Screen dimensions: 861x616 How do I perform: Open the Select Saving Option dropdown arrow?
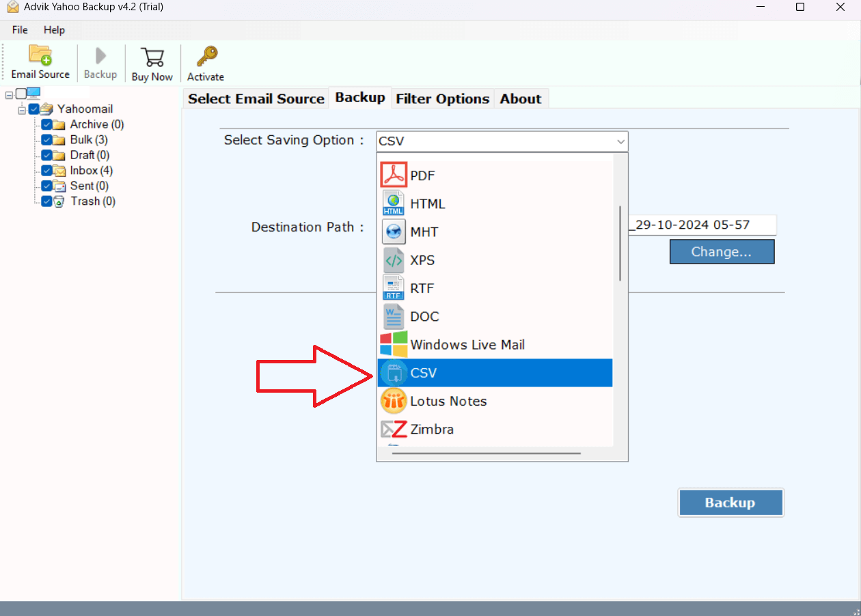click(620, 141)
